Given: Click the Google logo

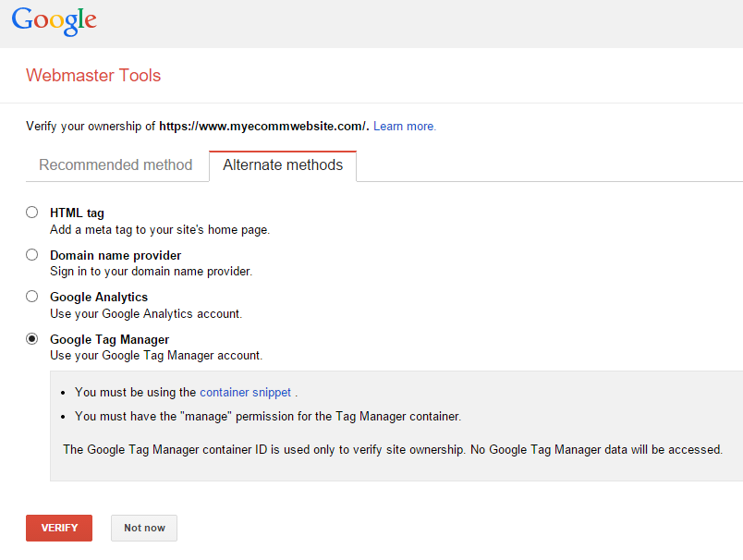Looking at the screenshot, I should pos(55,20).
